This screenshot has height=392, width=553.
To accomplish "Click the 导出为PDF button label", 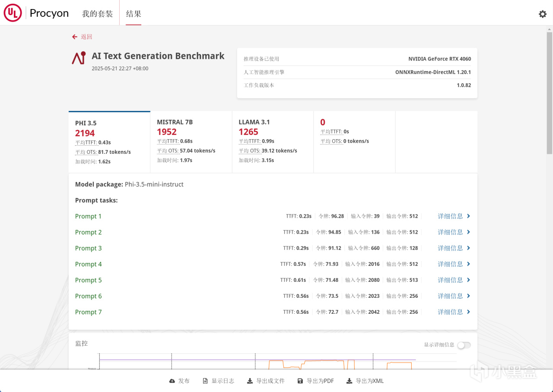I will coord(320,381).
